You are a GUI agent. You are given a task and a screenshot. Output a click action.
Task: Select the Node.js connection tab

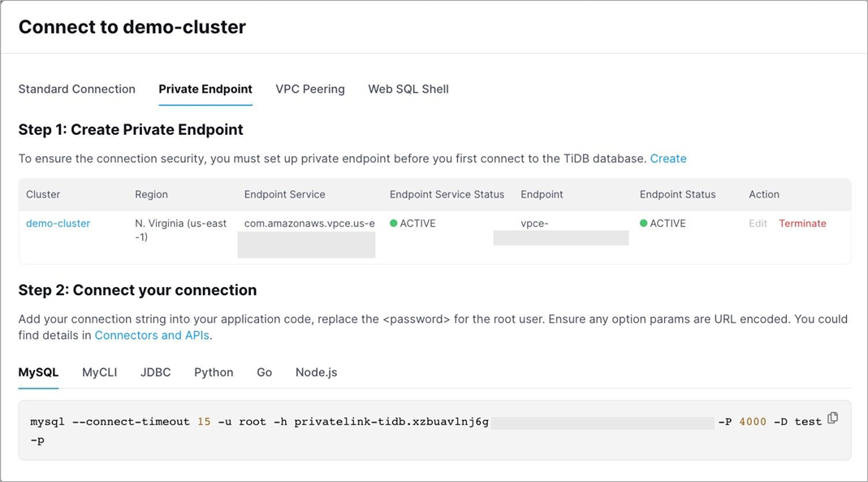click(x=316, y=372)
